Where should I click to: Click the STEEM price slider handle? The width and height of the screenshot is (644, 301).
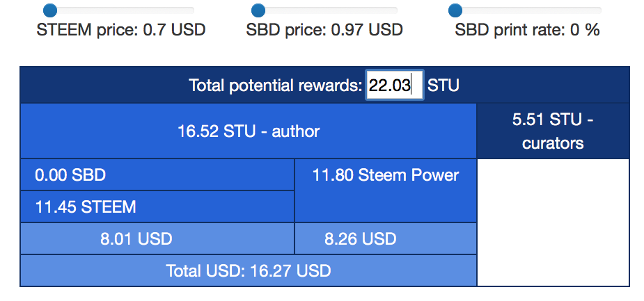tap(50, 10)
